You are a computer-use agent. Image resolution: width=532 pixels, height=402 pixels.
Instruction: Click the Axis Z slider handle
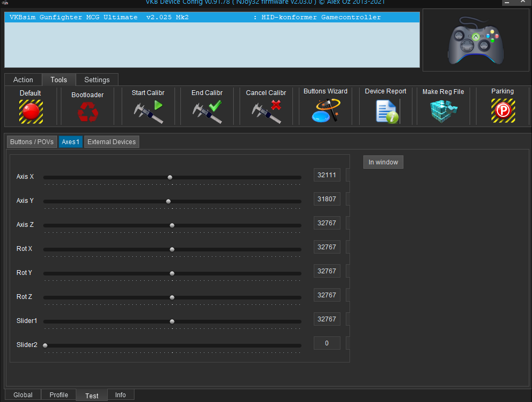172,225
